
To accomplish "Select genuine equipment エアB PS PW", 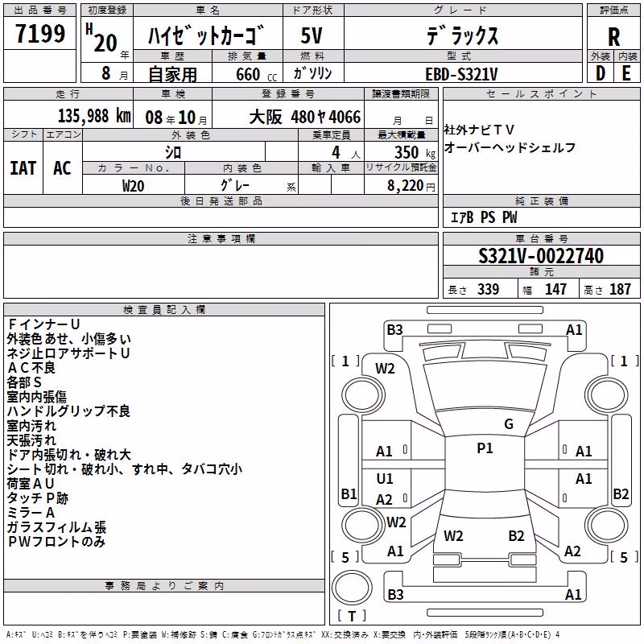I will coord(484,217).
